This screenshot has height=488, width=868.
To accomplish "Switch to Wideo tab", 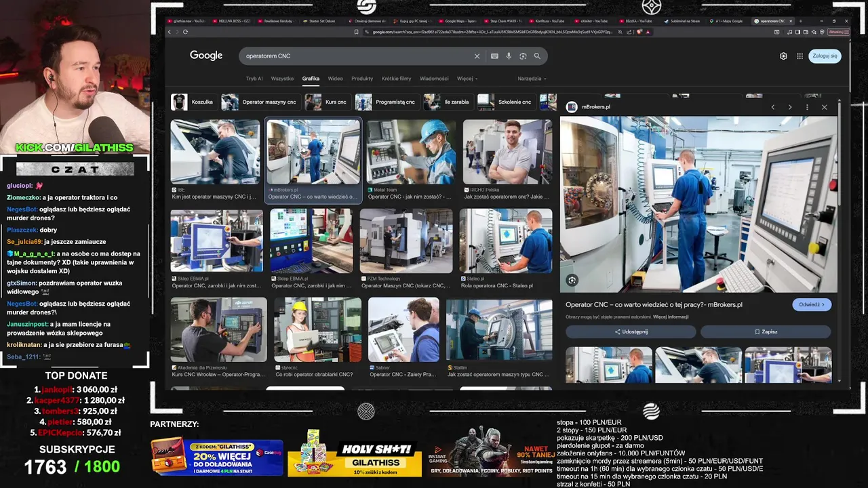I will pos(335,79).
